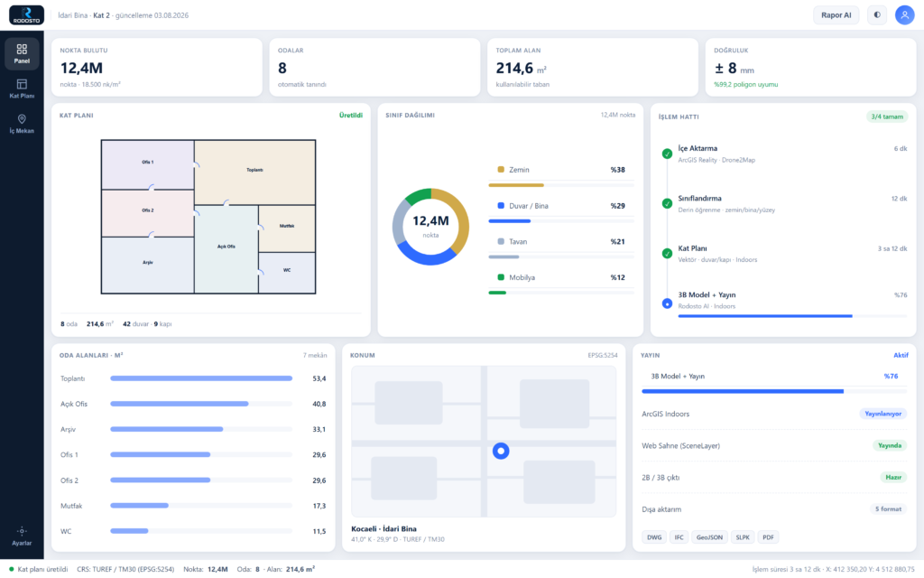Click the Zemin class legend swatch
924x578 pixels.
click(501, 169)
